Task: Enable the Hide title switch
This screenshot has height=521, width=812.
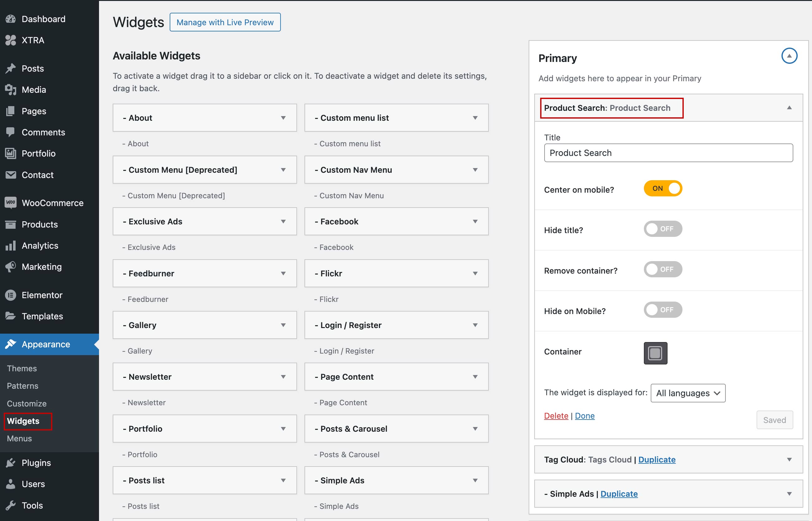Action: coord(663,229)
